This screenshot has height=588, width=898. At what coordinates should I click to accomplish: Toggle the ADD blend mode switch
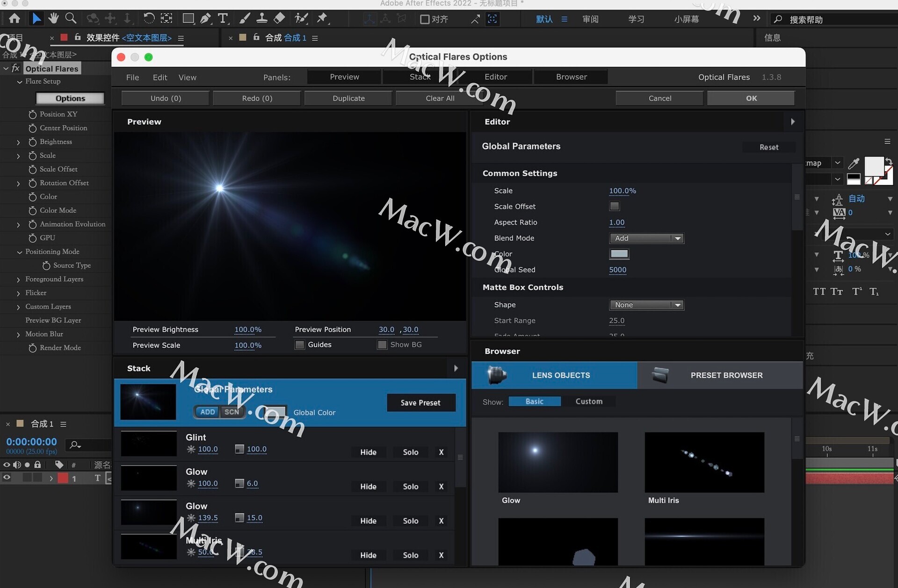click(x=207, y=412)
